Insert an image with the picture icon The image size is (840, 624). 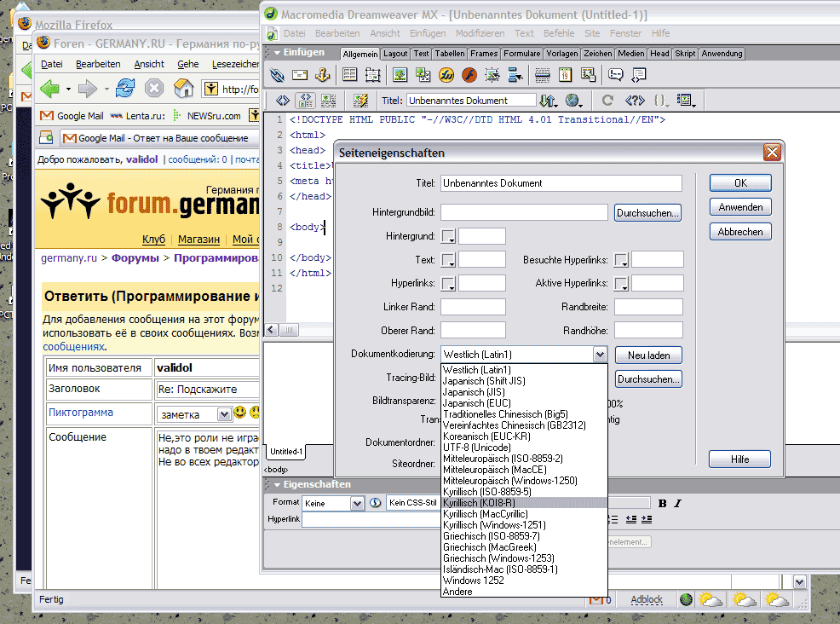click(400, 75)
